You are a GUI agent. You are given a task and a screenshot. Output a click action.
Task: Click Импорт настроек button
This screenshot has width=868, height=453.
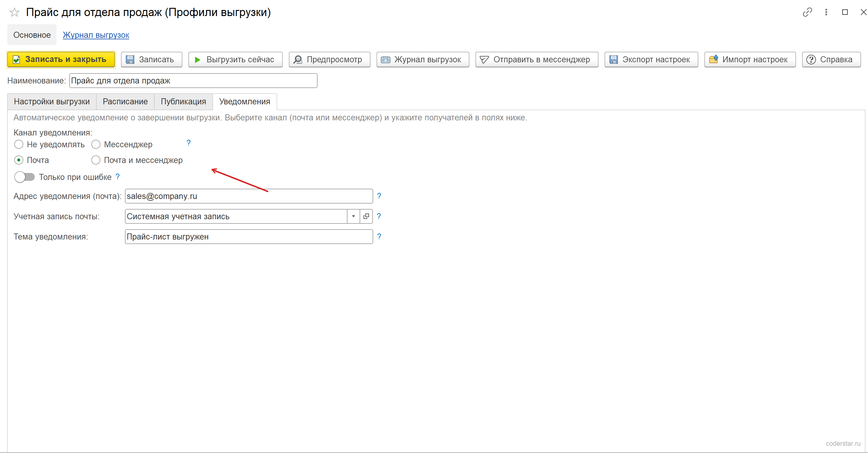tap(750, 60)
